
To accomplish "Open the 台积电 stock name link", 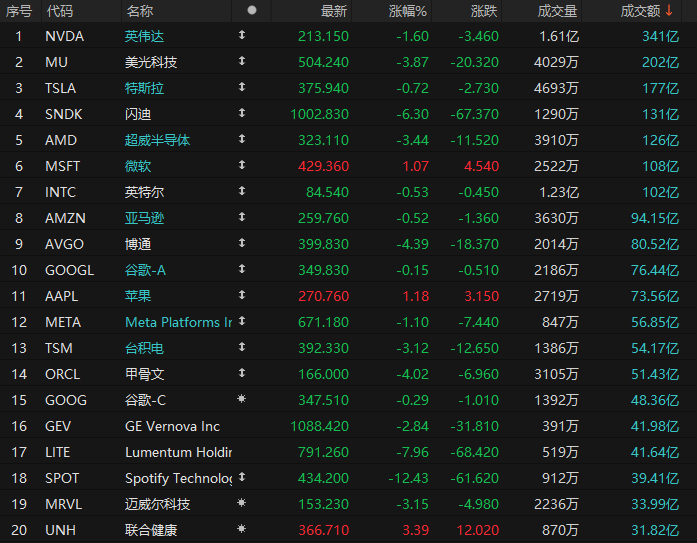I will (x=144, y=348).
